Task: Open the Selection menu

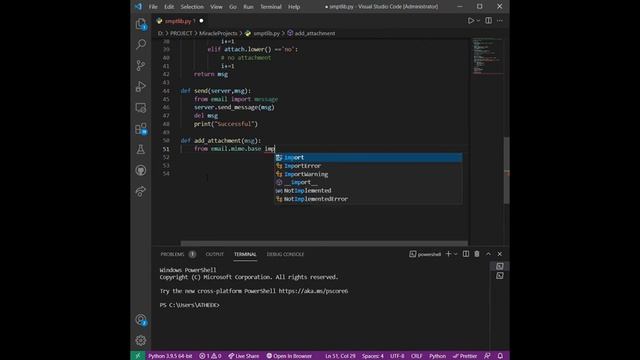Action: [x=192, y=7]
